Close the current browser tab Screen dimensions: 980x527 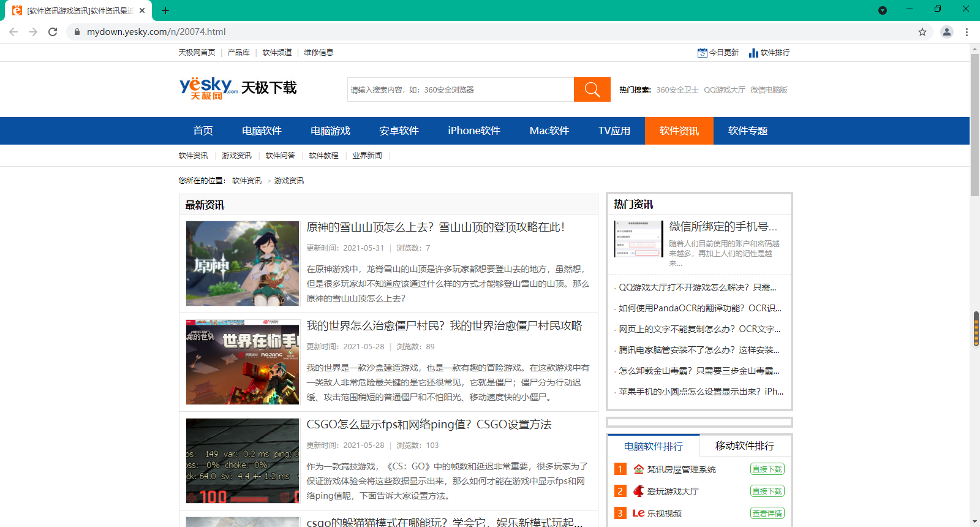tap(142, 10)
